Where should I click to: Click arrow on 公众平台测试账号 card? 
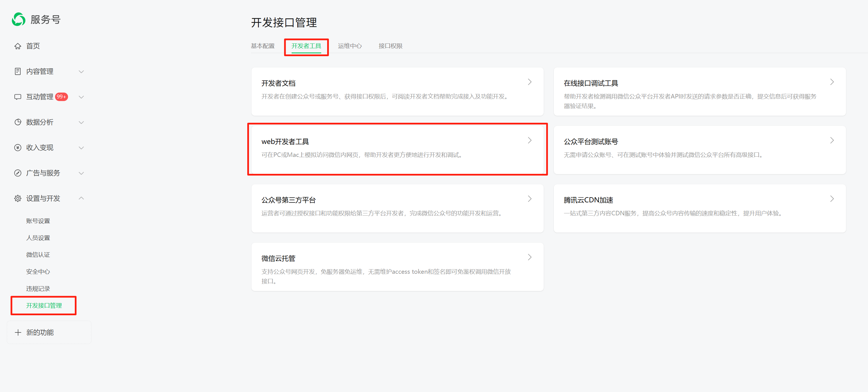(832, 140)
